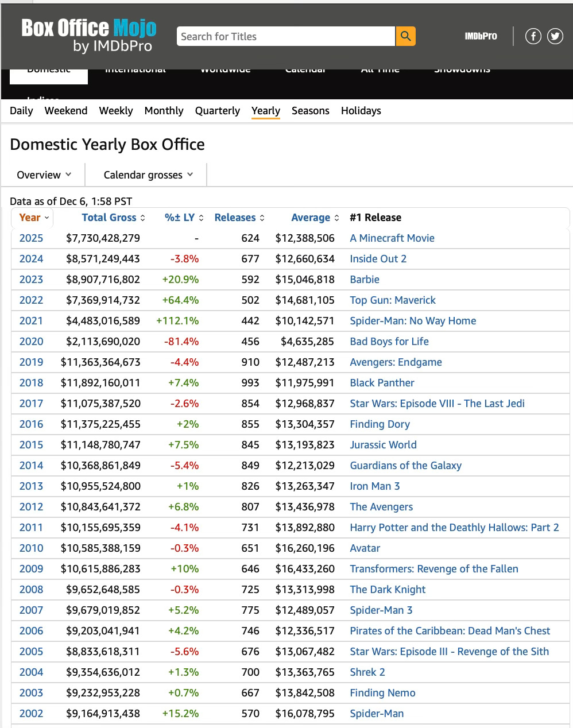Viewport: 573px width, 728px height.
Task: Open Pirates of the Caribbean link
Action: (450, 631)
